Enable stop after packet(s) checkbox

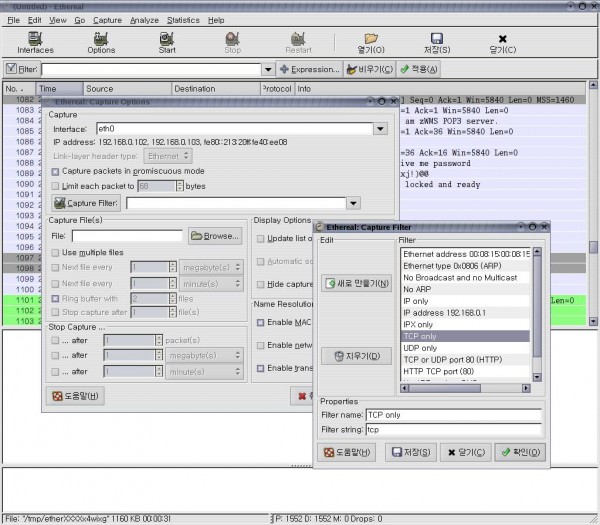click(x=55, y=340)
